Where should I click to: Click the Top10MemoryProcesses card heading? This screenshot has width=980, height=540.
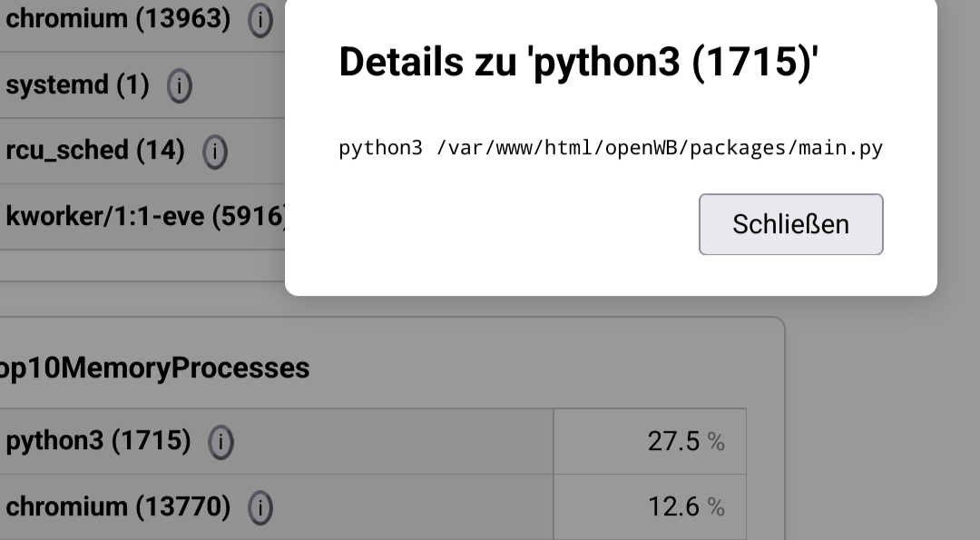click(154, 368)
